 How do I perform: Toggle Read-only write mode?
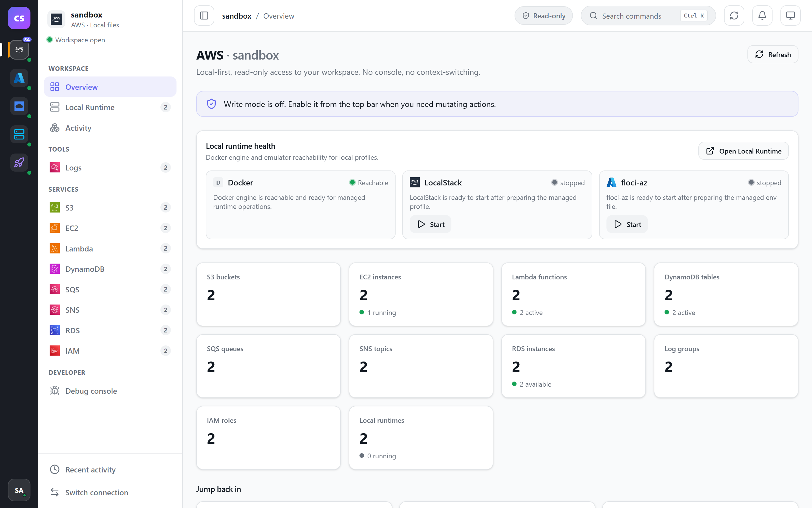pyautogui.click(x=544, y=16)
